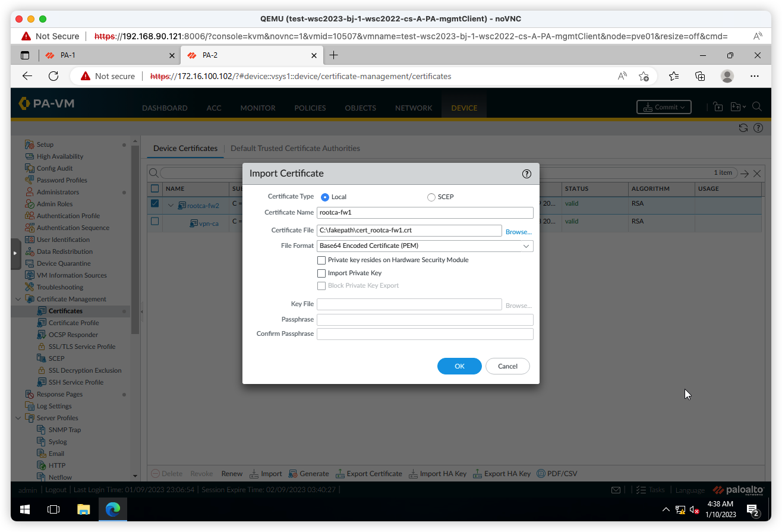Click the Certificate Name input field

[x=424, y=212]
